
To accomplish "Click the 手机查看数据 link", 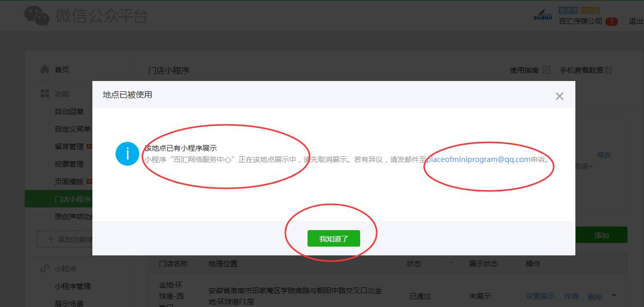I will (582, 70).
